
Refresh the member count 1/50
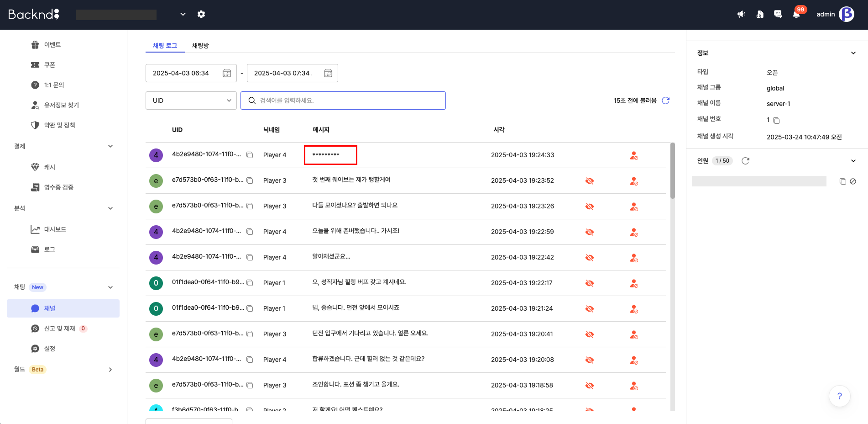pyautogui.click(x=746, y=161)
